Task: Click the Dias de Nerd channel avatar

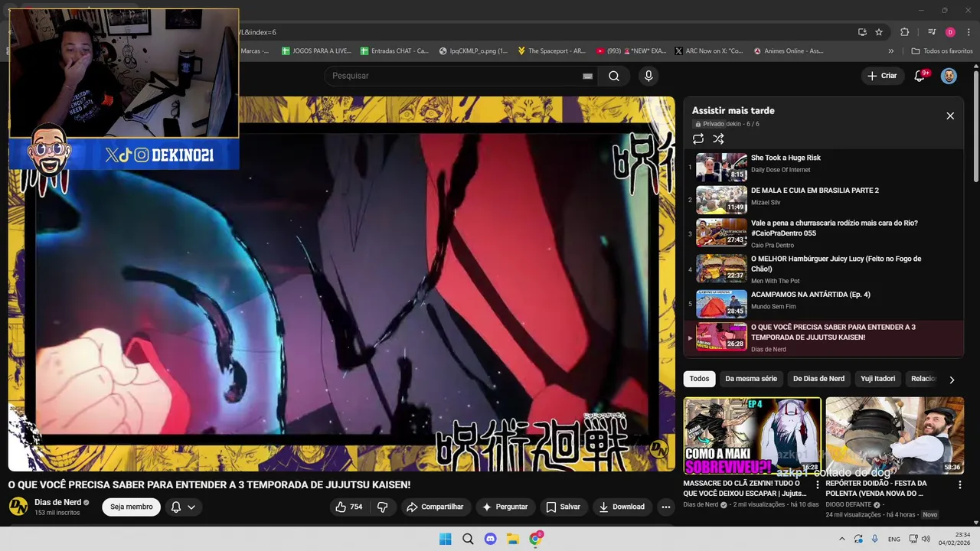Action: click(18, 507)
